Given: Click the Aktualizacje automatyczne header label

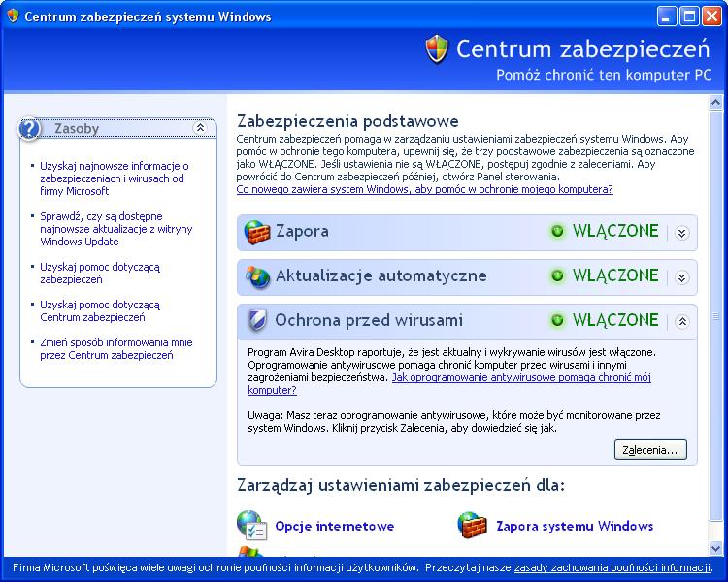Looking at the screenshot, I should click(381, 275).
